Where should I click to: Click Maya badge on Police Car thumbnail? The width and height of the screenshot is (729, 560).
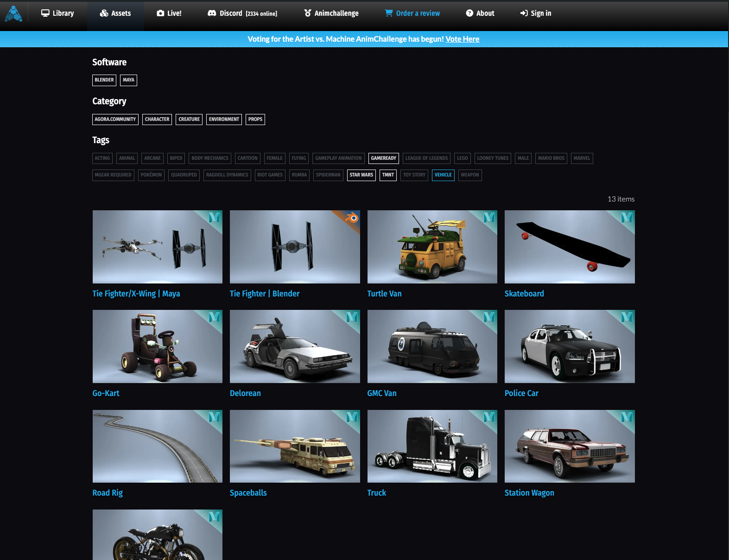pos(627,317)
